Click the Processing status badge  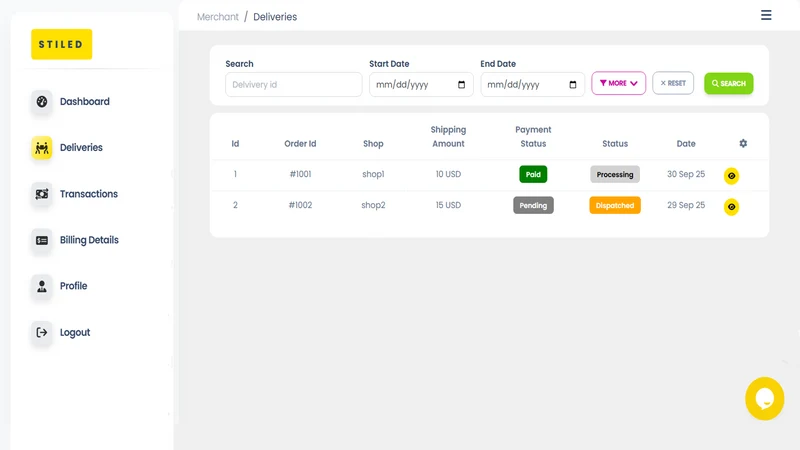(x=615, y=174)
